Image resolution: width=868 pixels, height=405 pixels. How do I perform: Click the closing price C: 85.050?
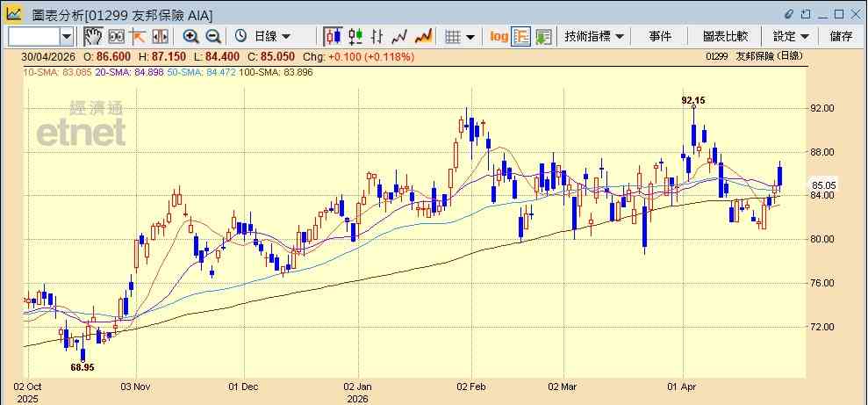point(270,56)
